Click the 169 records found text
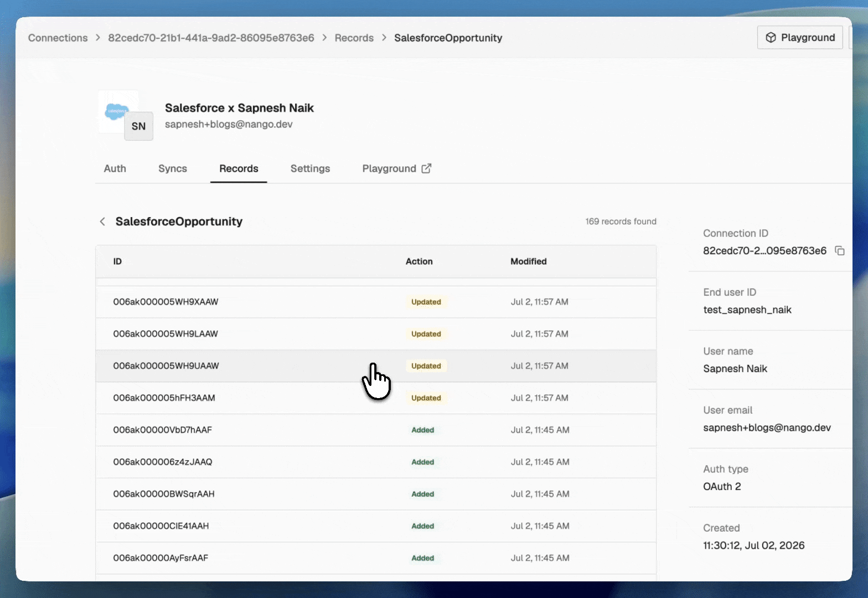 coord(621,221)
